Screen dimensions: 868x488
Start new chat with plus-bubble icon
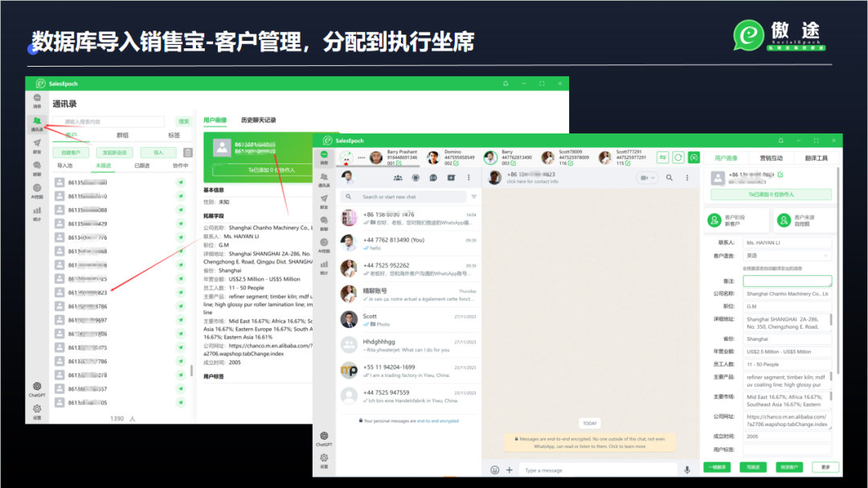451,178
